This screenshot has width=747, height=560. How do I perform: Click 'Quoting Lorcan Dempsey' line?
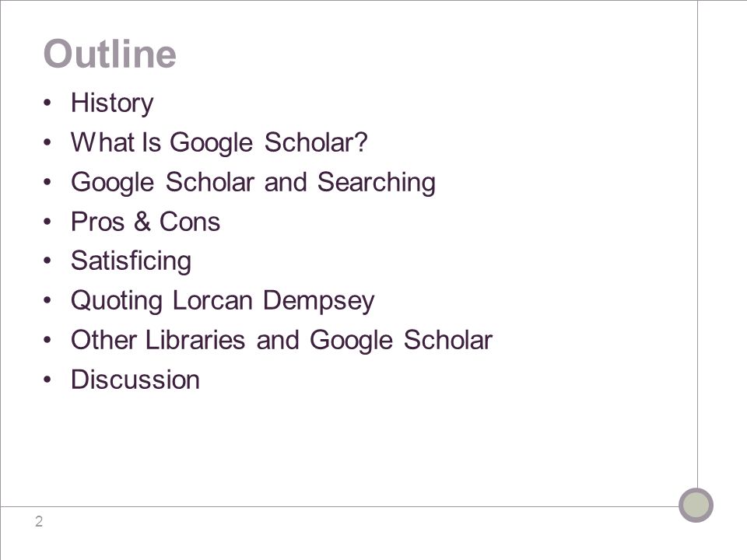tap(223, 301)
